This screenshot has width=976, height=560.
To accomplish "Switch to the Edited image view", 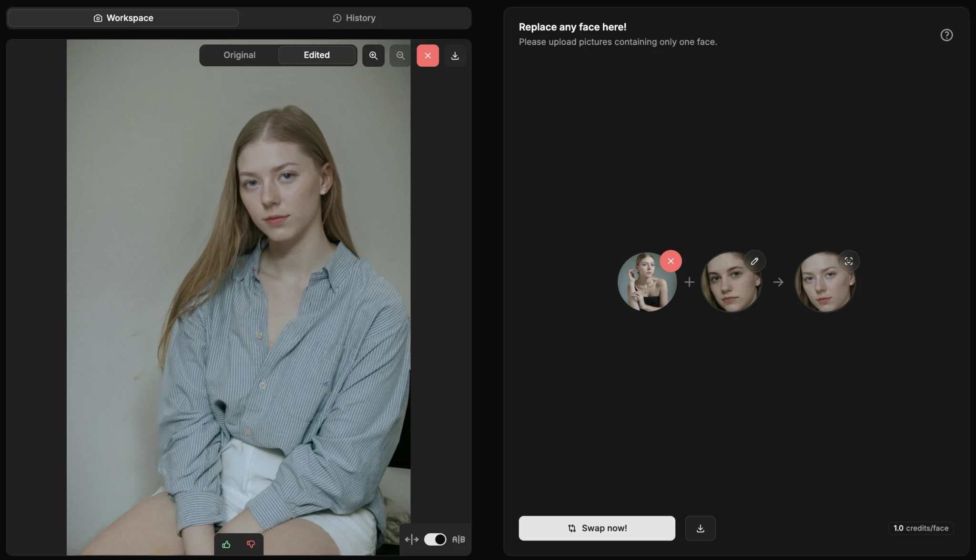I will [316, 55].
